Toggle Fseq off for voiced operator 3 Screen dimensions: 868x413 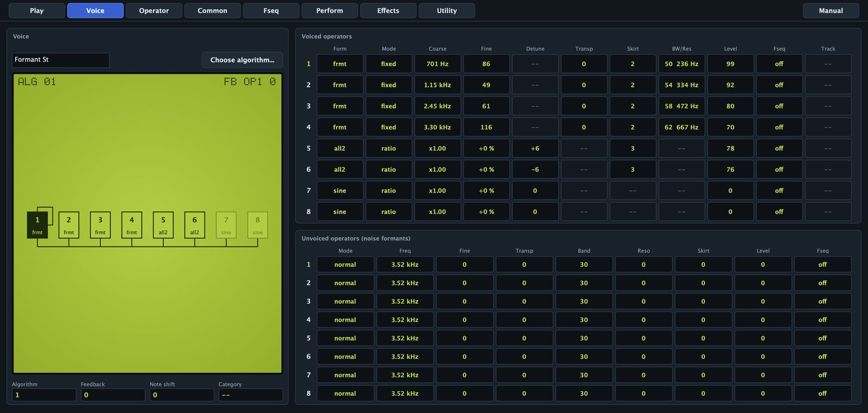click(x=779, y=106)
